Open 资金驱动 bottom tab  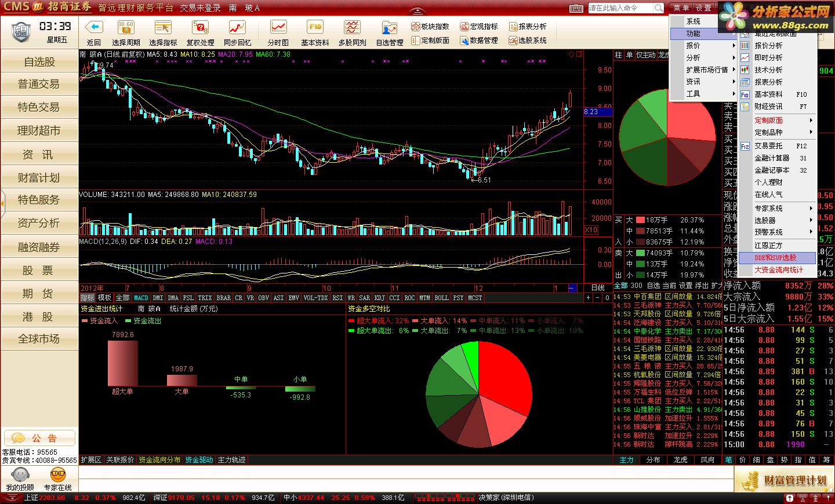click(199, 460)
